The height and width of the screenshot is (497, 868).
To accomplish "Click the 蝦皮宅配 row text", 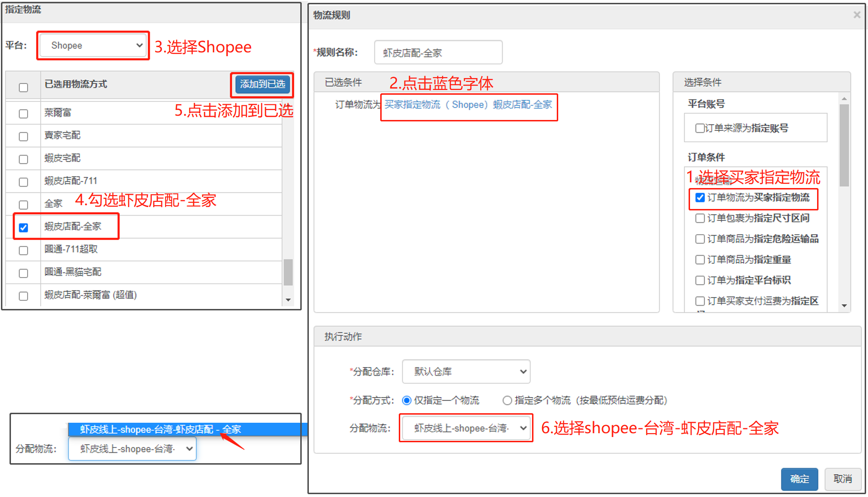I will [x=62, y=158].
